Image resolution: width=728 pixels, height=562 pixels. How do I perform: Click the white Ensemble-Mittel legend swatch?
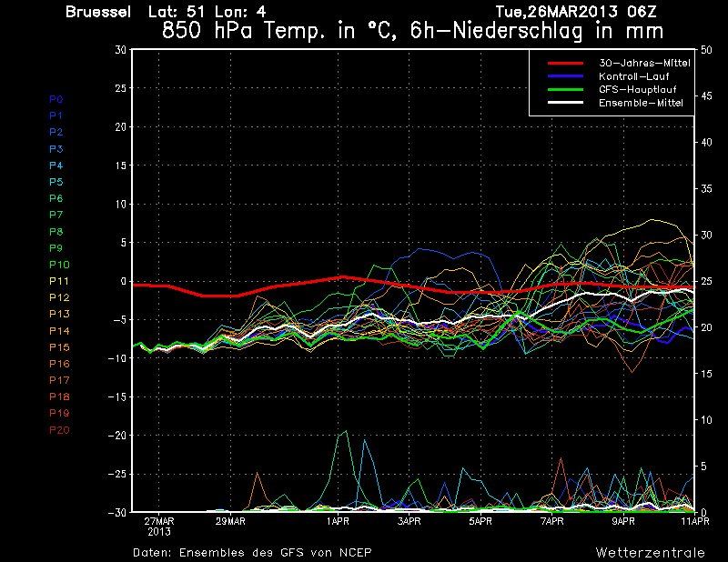[565, 103]
